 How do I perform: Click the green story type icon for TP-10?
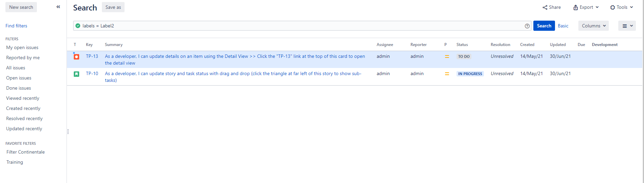coord(76,74)
